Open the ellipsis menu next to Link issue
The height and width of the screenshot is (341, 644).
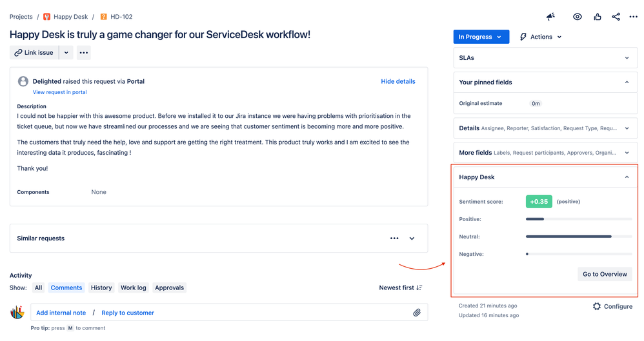84,52
